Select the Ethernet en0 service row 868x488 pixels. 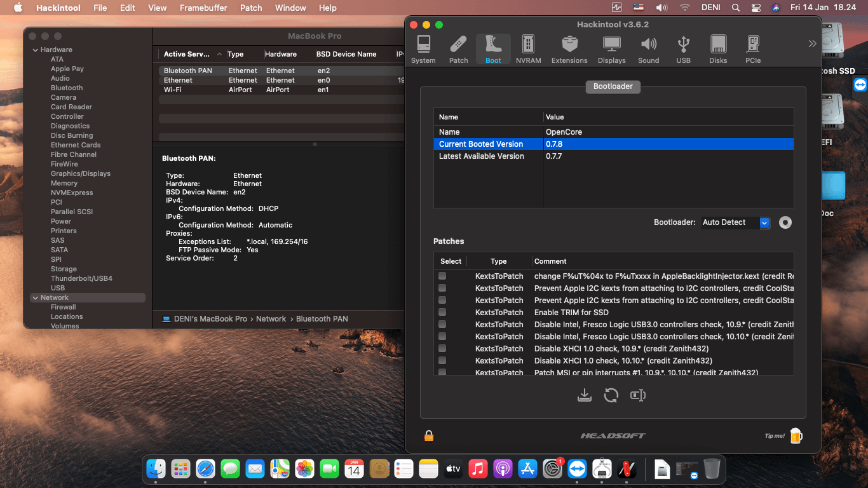[x=281, y=80]
